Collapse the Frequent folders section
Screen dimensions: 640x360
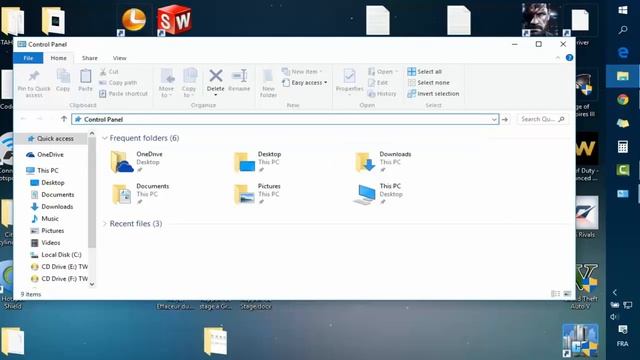[x=104, y=138]
